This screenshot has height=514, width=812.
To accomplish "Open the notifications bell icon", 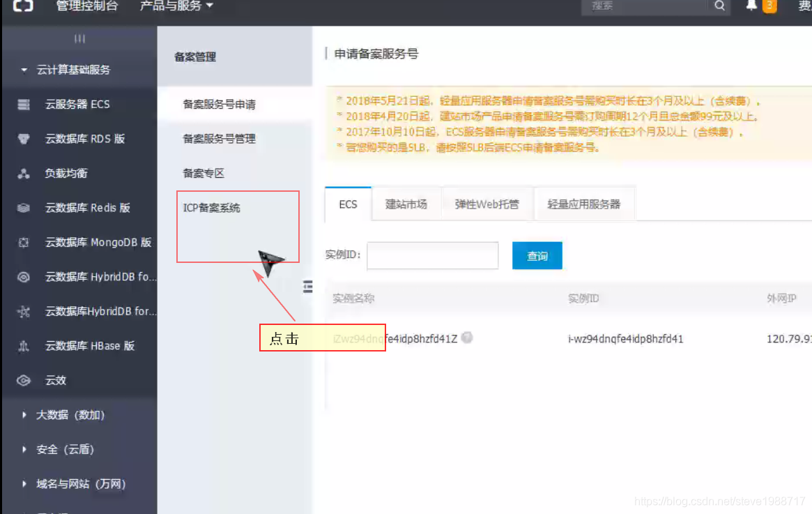I will [751, 6].
